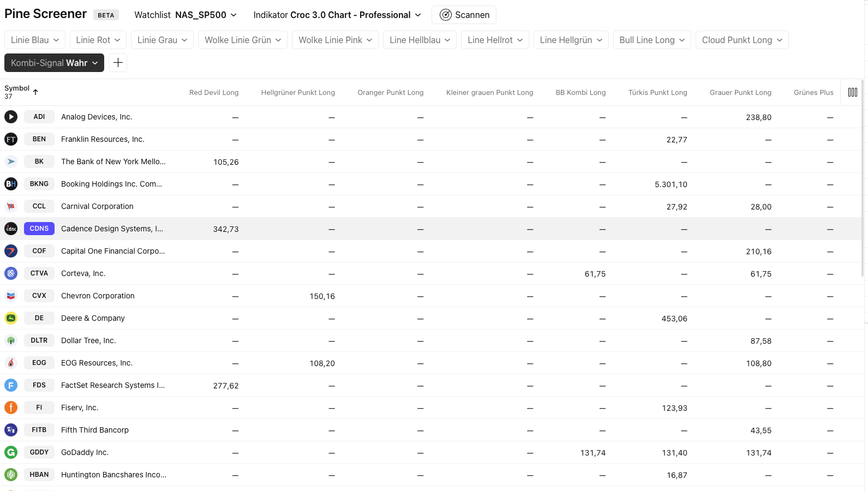The height and width of the screenshot is (491, 868).
Task: Open the CDNS ticker symbol
Action: click(39, 229)
